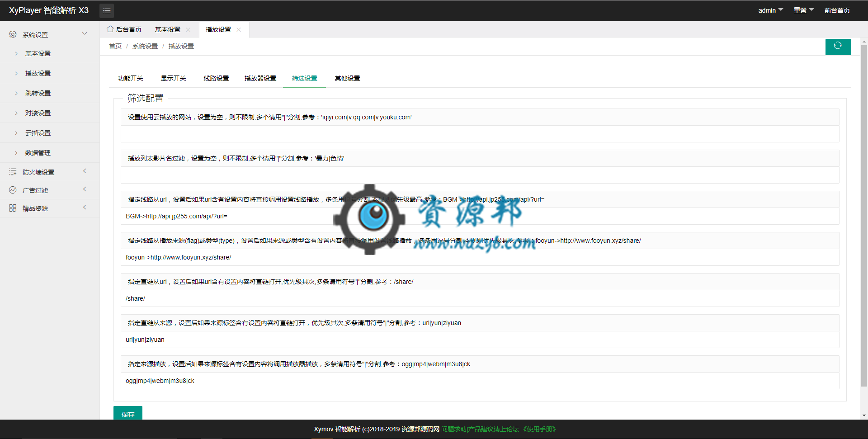Click the film name filter input field

[x=480, y=175]
